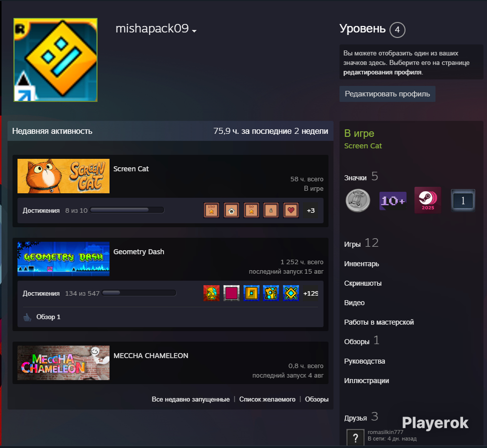Click Geometry Dash red skull achievement icon
This screenshot has width=487, height=448.
click(x=211, y=293)
